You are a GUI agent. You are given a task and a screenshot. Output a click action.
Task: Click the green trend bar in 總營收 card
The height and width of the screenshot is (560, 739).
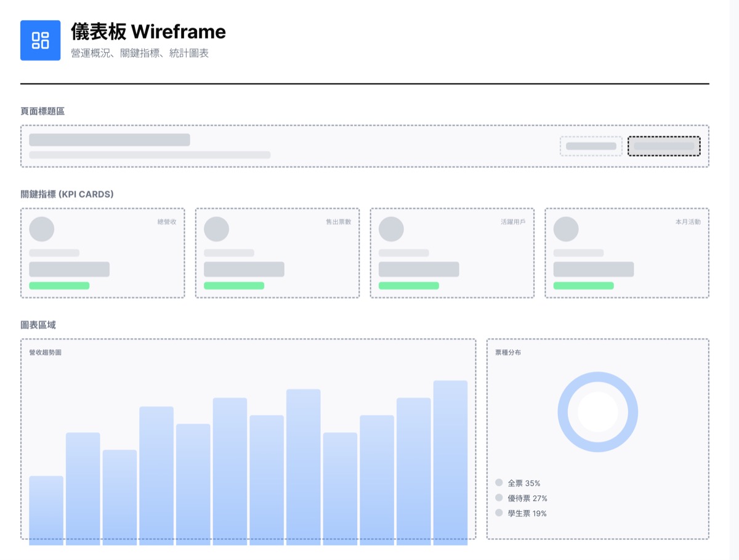(x=59, y=286)
